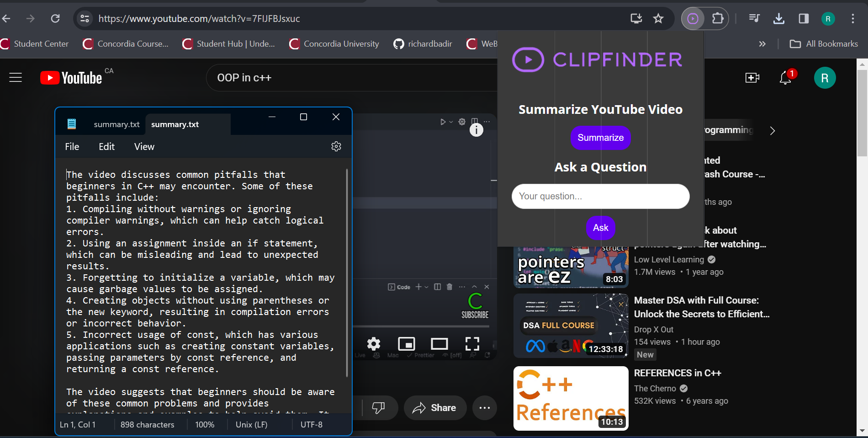Click UTF-8 encoding in status bar
The image size is (868, 438).
[x=312, y=425]
